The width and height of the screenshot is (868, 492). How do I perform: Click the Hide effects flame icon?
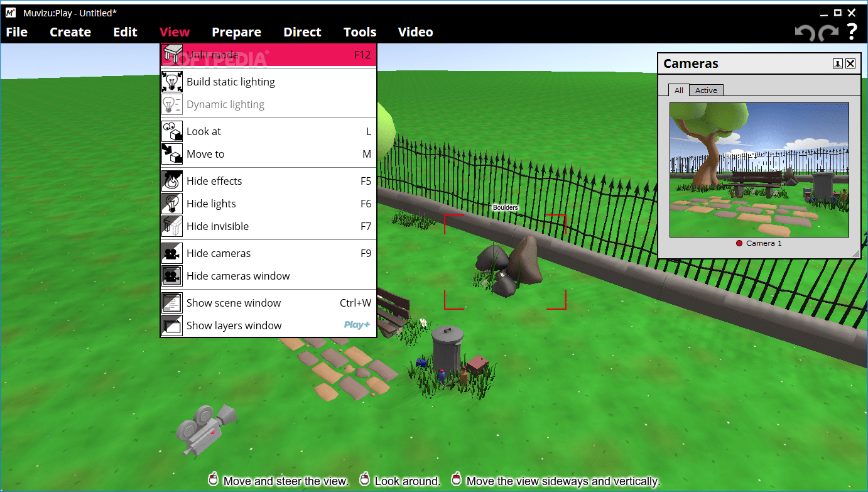pyautogui.click(x=172, y=181)
